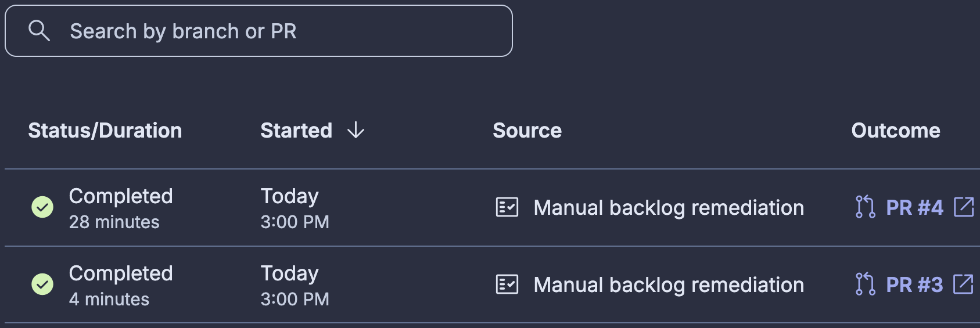Click the green check icon for 4 minutes run
The height and width of the screenshot is (328, 980).
click(42, 284)
